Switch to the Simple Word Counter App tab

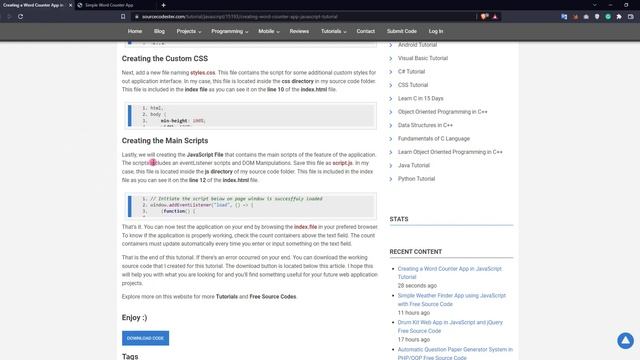coord(109,5)
